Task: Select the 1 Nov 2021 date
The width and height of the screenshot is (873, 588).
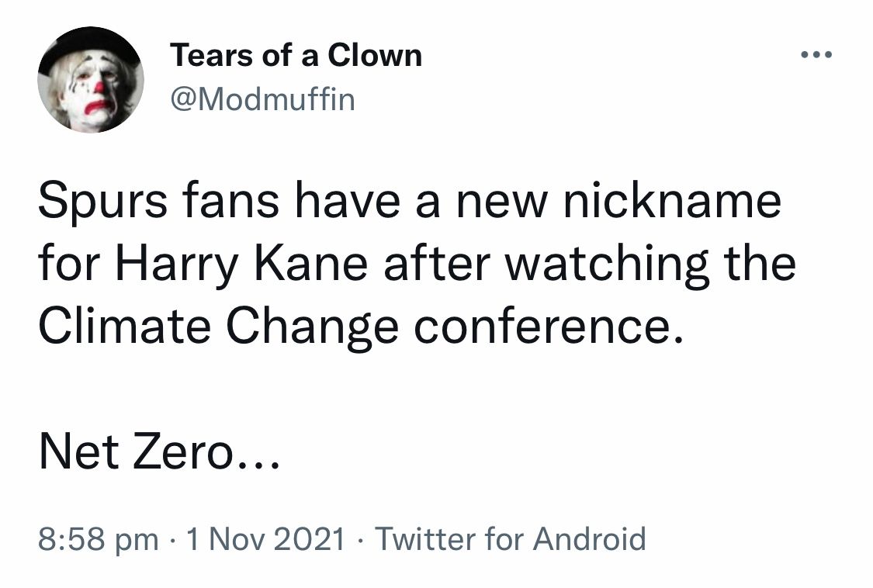Action: click(266, 538)
